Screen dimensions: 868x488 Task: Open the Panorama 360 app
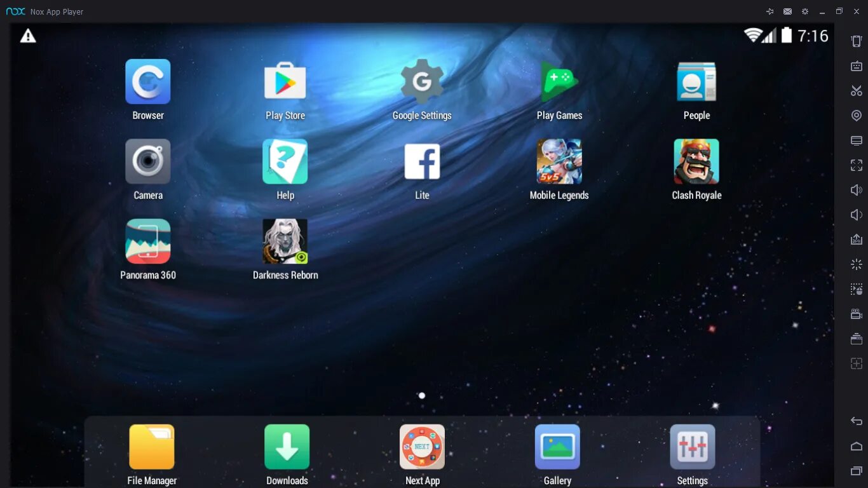click(x=148, y=241)
